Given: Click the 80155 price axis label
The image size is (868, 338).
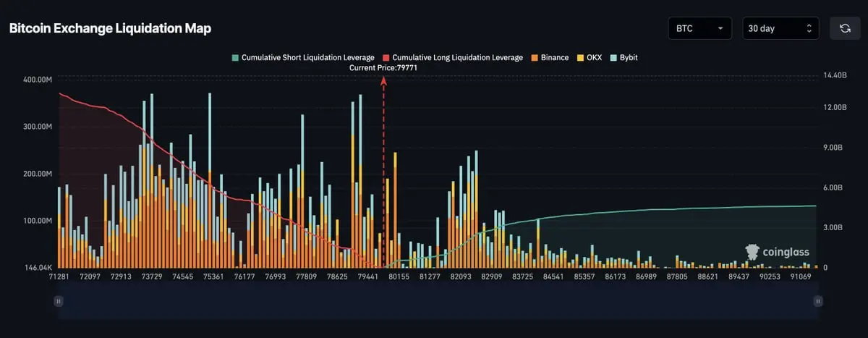Looking at the screenshot, I should pyautogui.click(x=399, y=277).
